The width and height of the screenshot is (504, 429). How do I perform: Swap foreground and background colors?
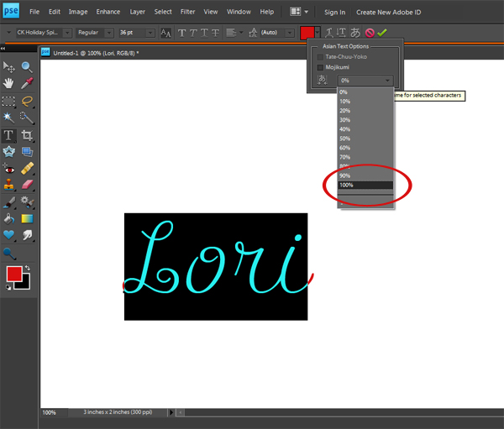pos(28,267)
